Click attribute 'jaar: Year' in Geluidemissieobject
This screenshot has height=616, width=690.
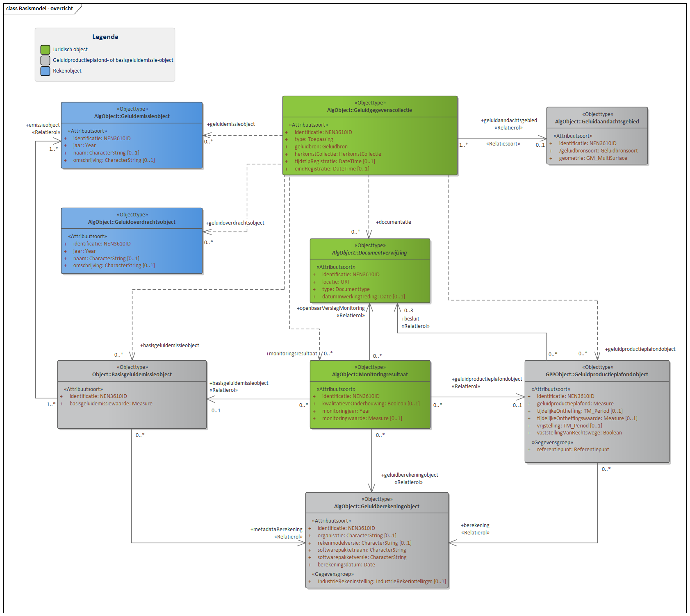[x=84, y=145]
